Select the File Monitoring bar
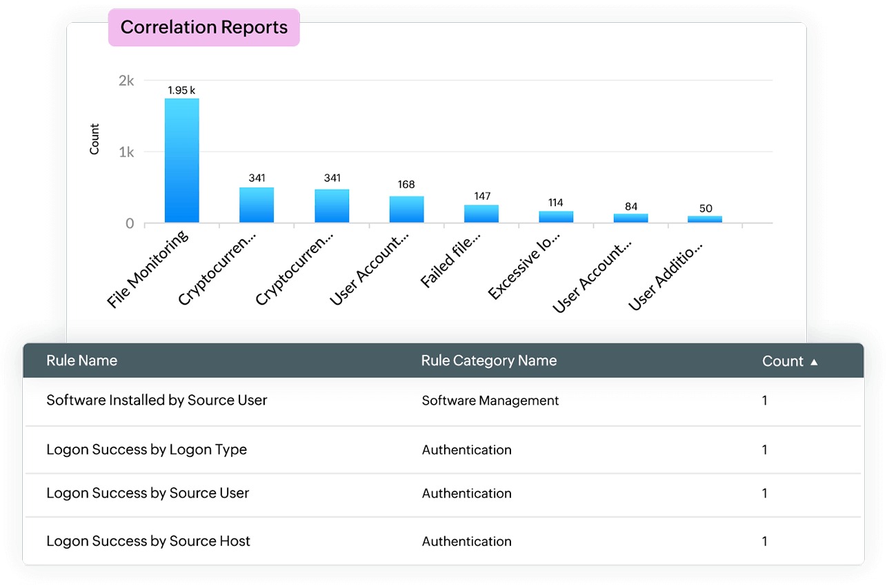This screenshot has height=588, width=887. click(181, 161)
